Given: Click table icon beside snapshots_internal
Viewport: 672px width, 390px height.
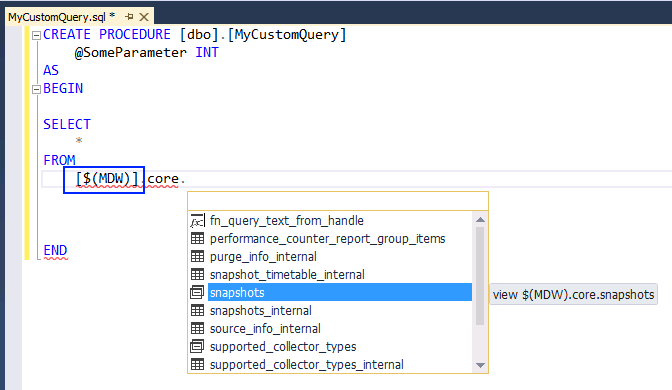Looking at the screenshot, I should tap(197, 311).
